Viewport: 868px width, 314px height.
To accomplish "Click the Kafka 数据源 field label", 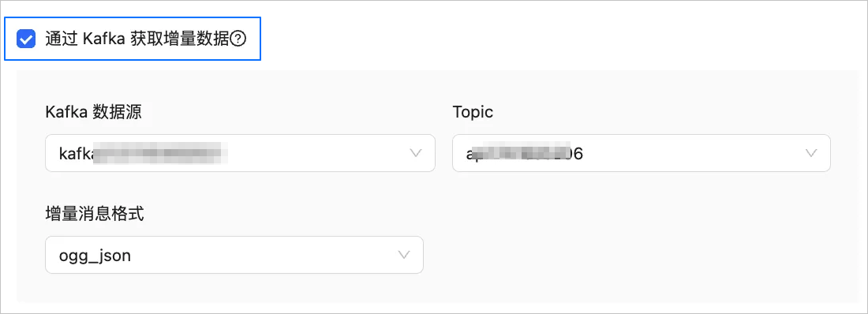I will 94,112.
